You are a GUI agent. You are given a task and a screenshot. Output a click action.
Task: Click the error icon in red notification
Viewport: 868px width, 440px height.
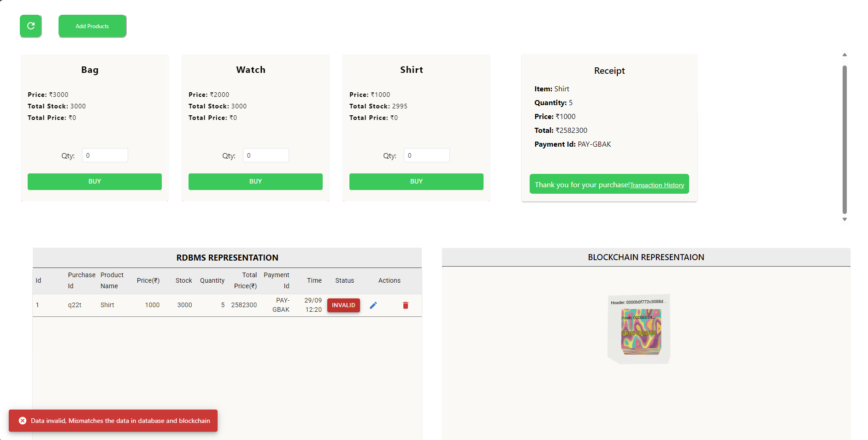(23, 421)
